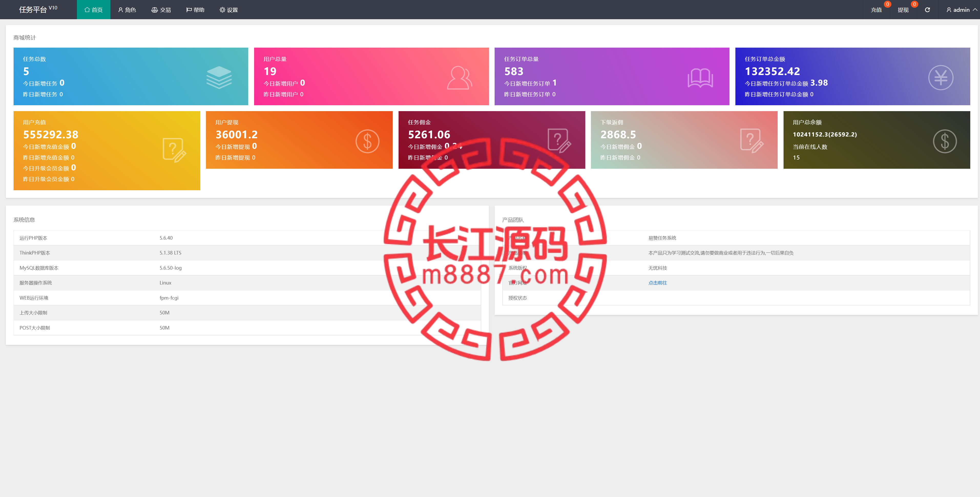
Task: Click the 任务总数 value 5
Action: 26,71
